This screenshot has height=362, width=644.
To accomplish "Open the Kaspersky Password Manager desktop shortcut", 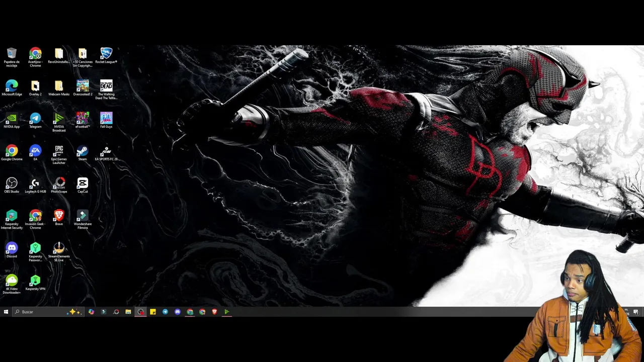I will (35, 252).
